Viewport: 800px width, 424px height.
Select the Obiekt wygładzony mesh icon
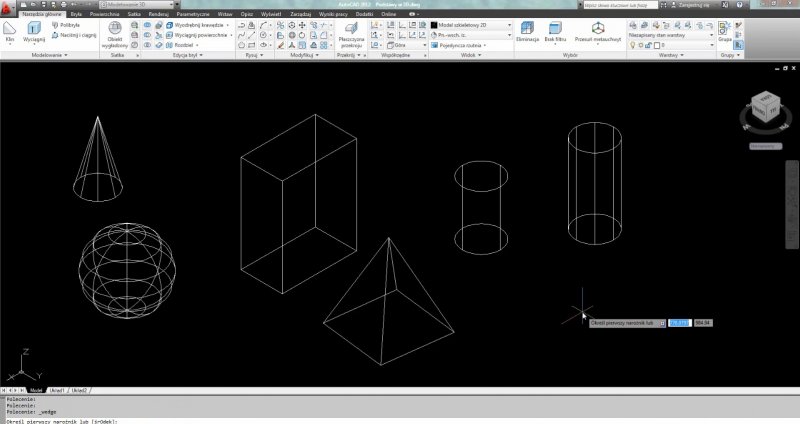pyautogui.click(x=115, y=33)
